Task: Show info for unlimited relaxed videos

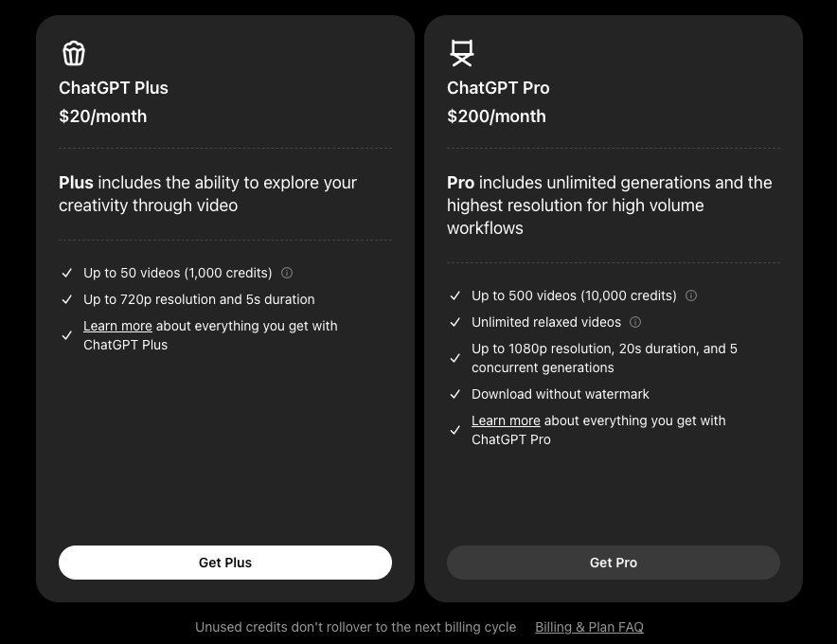Action: (635, 322)
